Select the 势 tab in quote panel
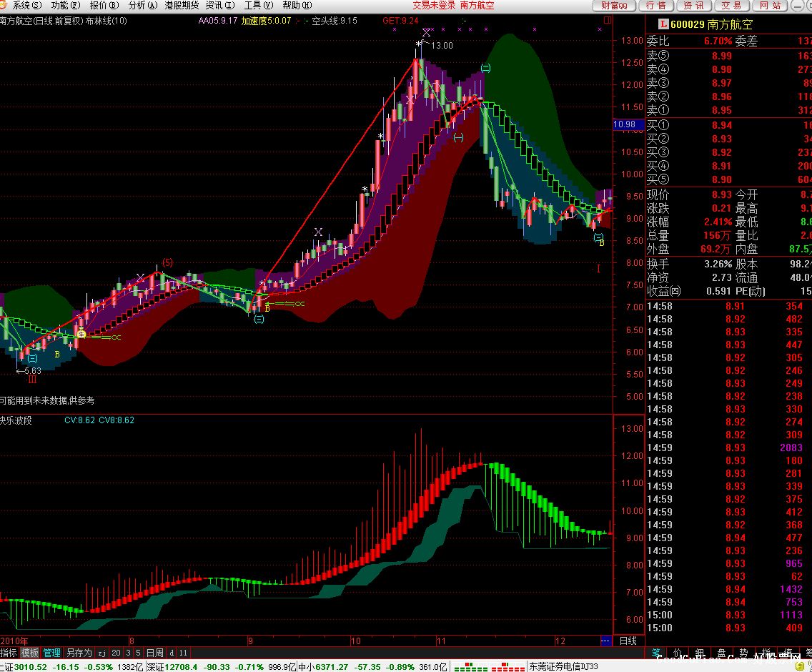The height and width of the screenshot is (672, 812). 743,652
